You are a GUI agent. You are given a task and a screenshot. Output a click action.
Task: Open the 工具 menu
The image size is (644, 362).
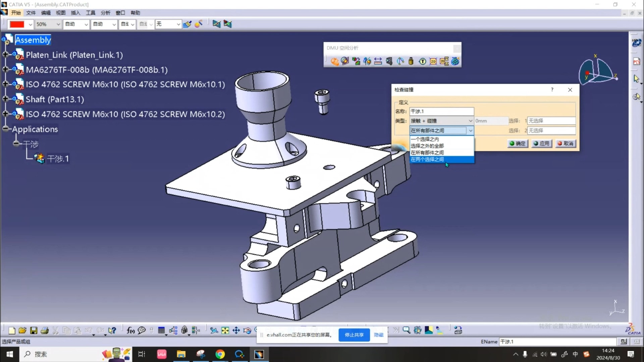pyautogui.click(x=91, y=13)
